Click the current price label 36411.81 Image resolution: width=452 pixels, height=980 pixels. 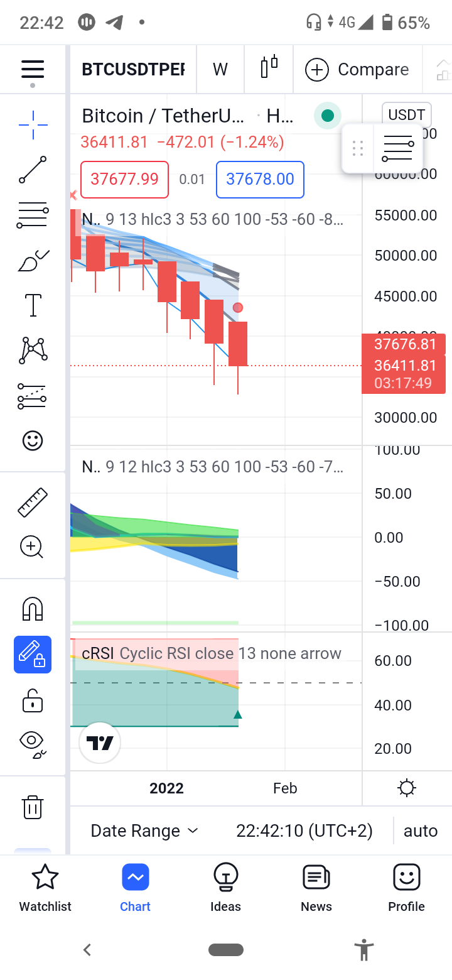tap(405, 365)
